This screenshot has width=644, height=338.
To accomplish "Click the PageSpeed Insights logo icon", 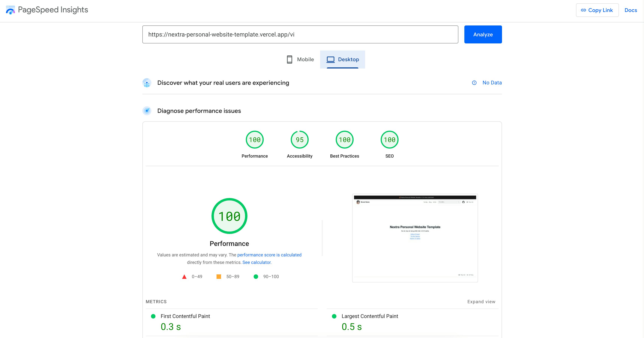I will [10, 10].
